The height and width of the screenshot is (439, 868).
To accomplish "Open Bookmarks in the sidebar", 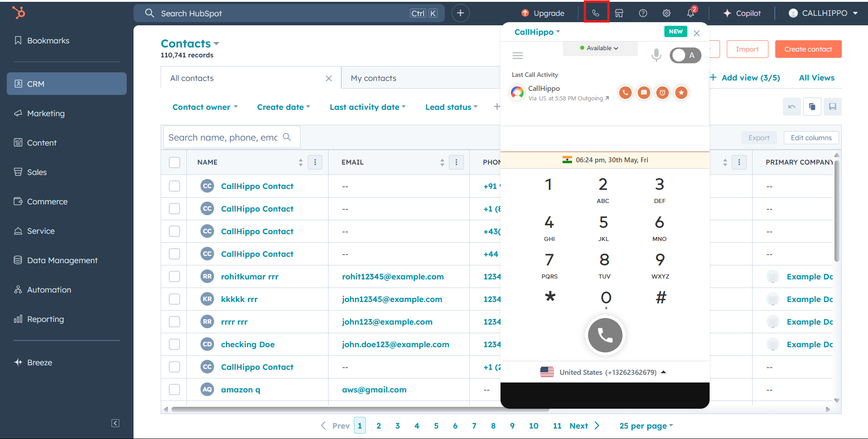I will [48, 41].
